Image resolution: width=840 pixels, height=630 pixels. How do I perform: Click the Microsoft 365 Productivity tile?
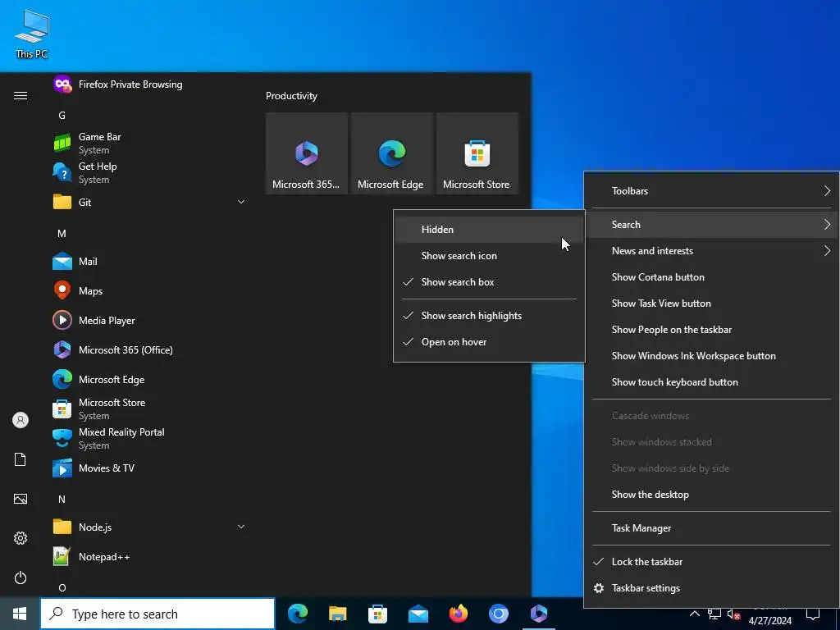pyautogui.click(x=307, y=153)
